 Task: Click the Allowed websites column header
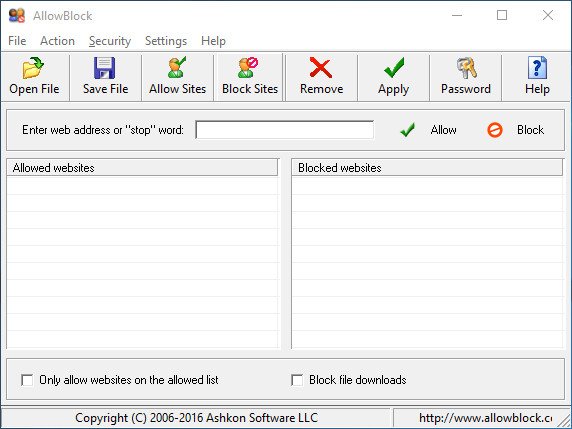click(x=142, y=168)
